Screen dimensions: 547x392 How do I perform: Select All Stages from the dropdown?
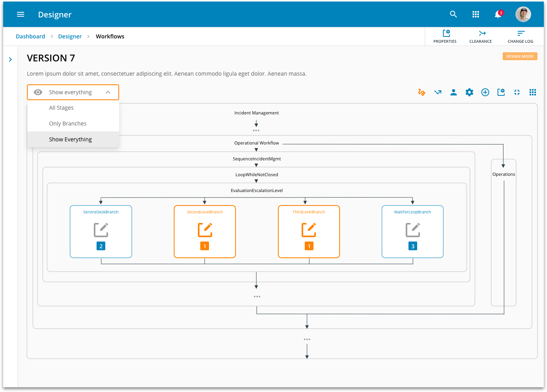(x=61, y=108)
